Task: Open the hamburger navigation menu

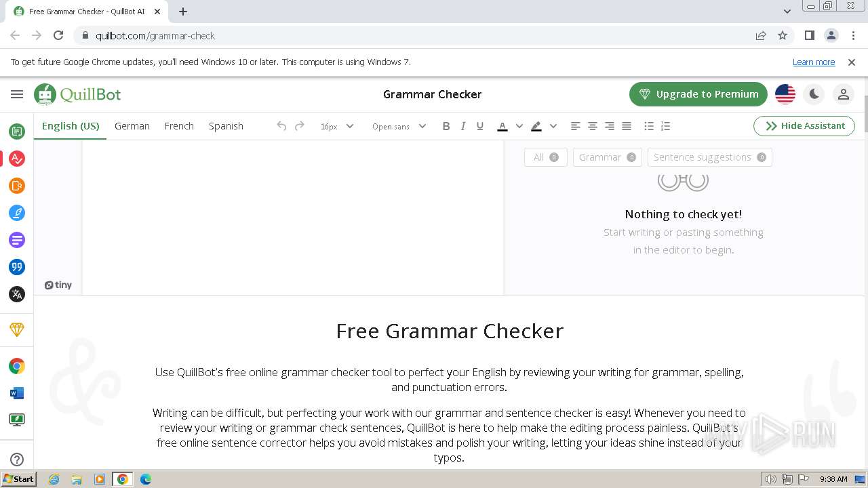Action: 17,94
